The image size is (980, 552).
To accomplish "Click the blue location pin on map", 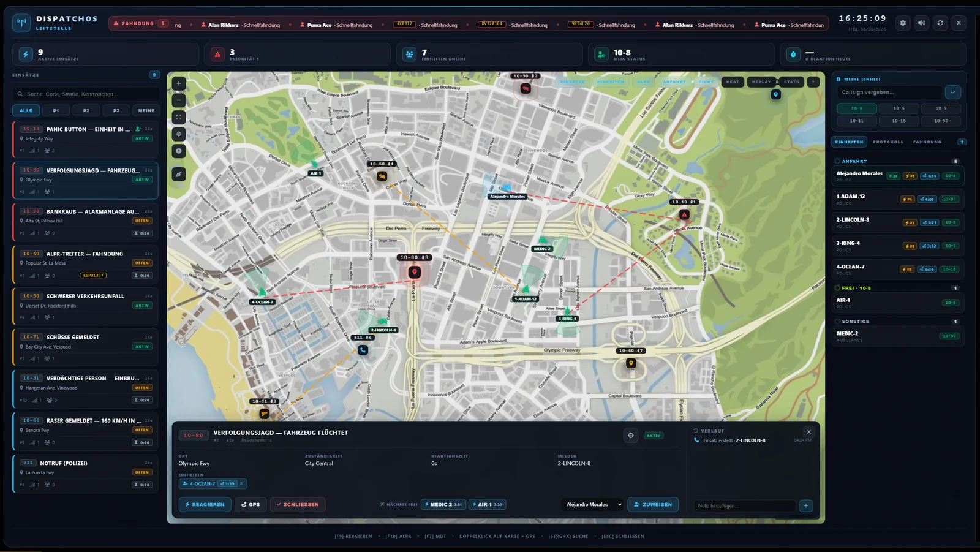I will pos(776,94).
